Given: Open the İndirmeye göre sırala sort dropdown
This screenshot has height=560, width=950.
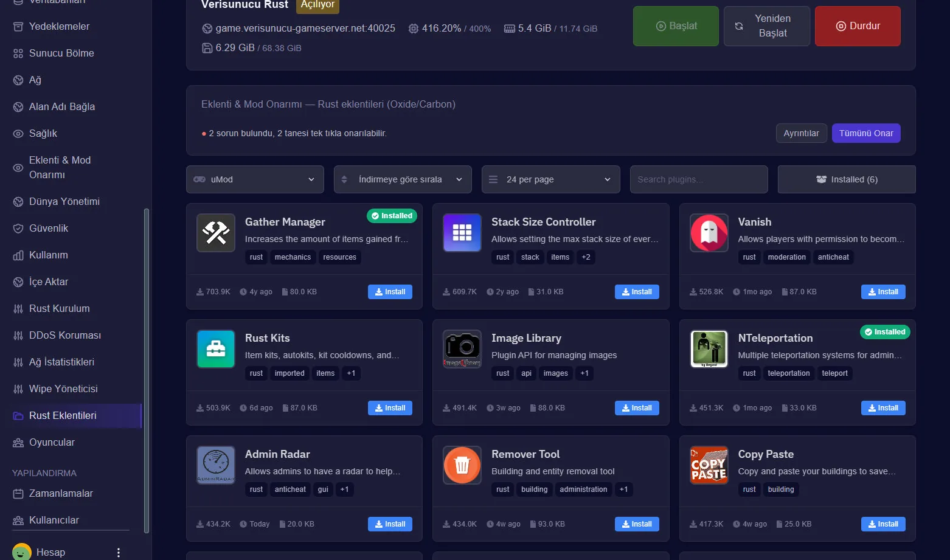Looking at the screenshot, I should pos(403,179).
